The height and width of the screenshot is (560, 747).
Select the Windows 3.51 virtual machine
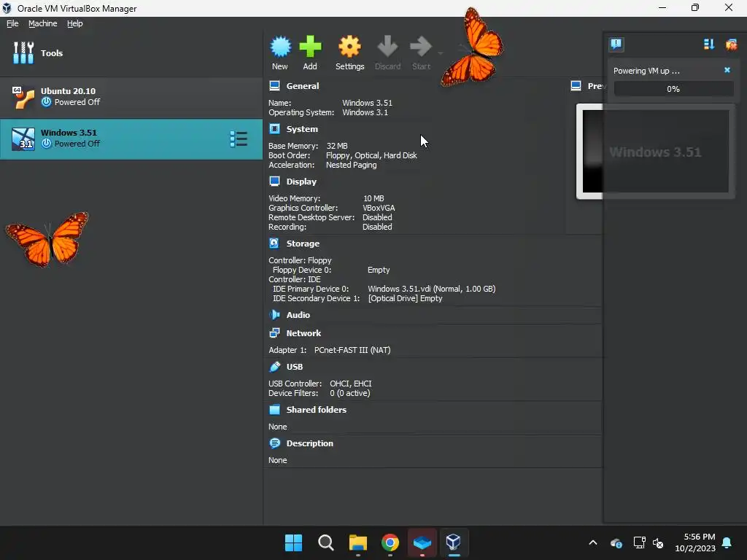[131, 139]
